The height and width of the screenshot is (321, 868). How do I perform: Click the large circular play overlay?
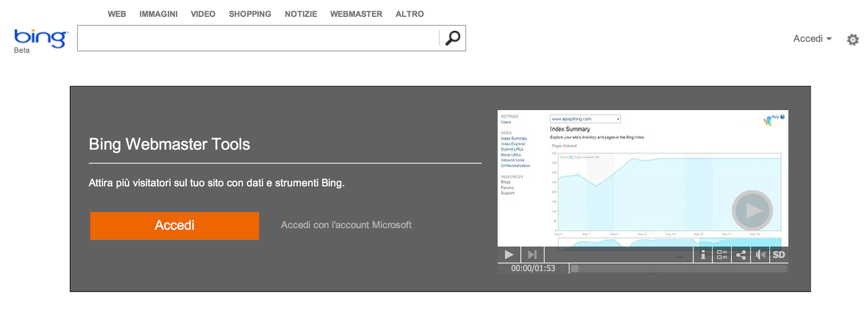[752, 210]
